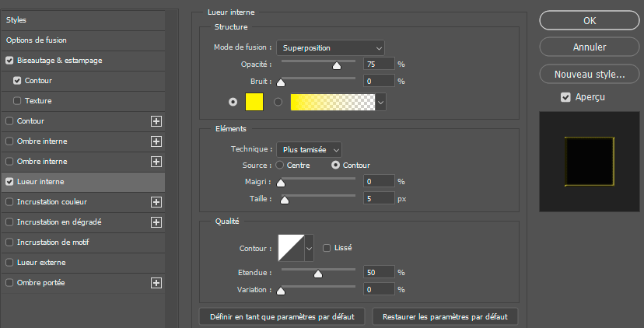Image resolution: width=644 pixels, height=328 pixels.
Task: Click the yellow solid color swatch
Action: [x=254, y=102]
